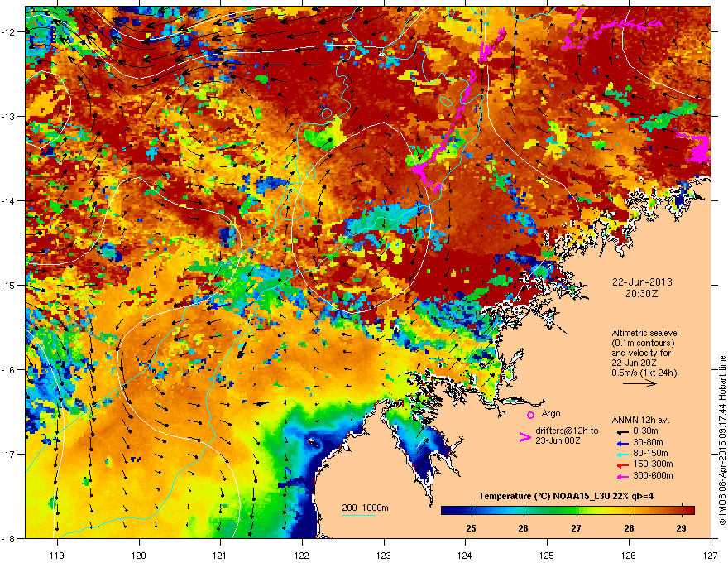Click the magenta 300-600m arrow legend symbol
This screenshot has height=563, width=728.
(622, 476)
